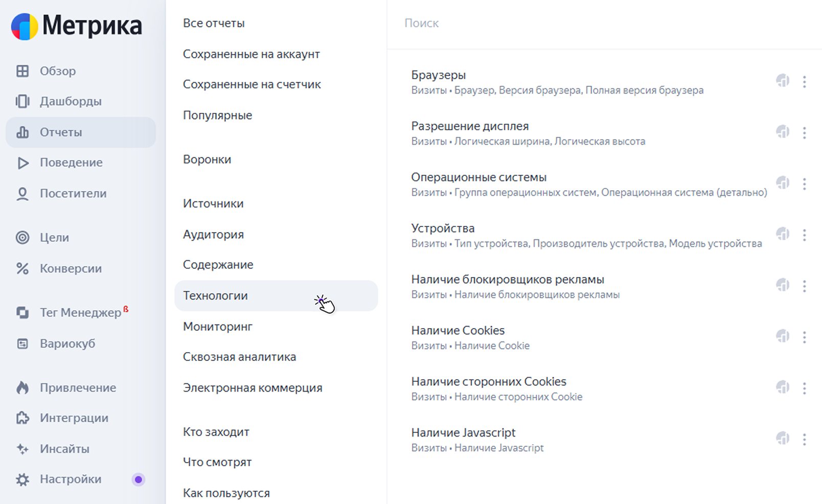Screen dimensions: 822x504
Task: Open three-dot menu for Операционные системы
Action: point(804,184)
